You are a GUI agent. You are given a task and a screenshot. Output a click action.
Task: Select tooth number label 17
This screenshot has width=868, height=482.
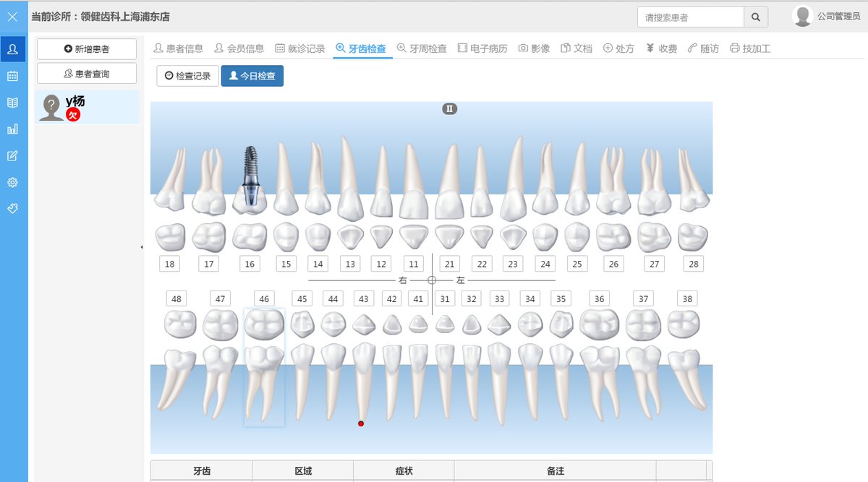click(x=209, y=264)
